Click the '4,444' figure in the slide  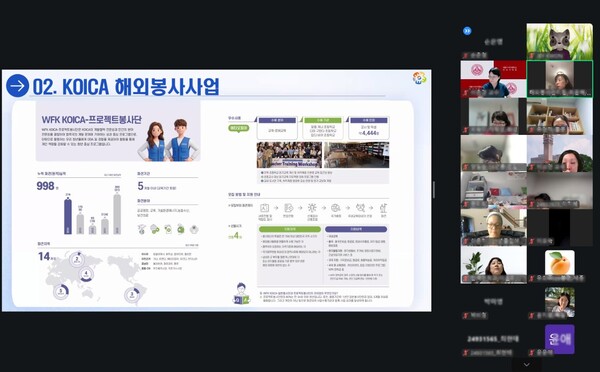(369, 133)
